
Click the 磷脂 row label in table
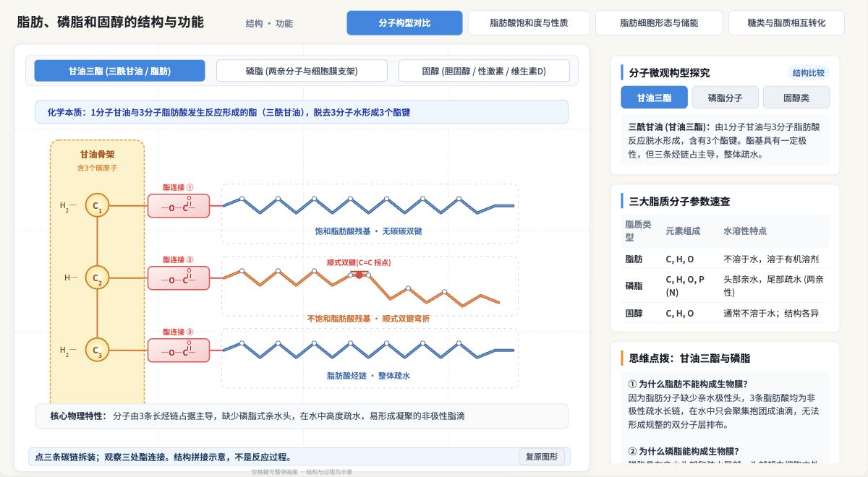[x=634, y=286]
